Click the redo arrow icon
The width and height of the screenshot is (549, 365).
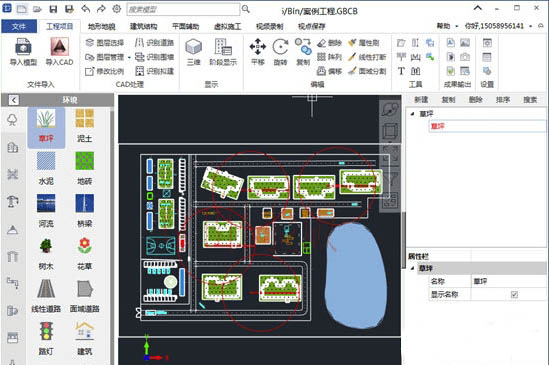[x=101, y=9]
